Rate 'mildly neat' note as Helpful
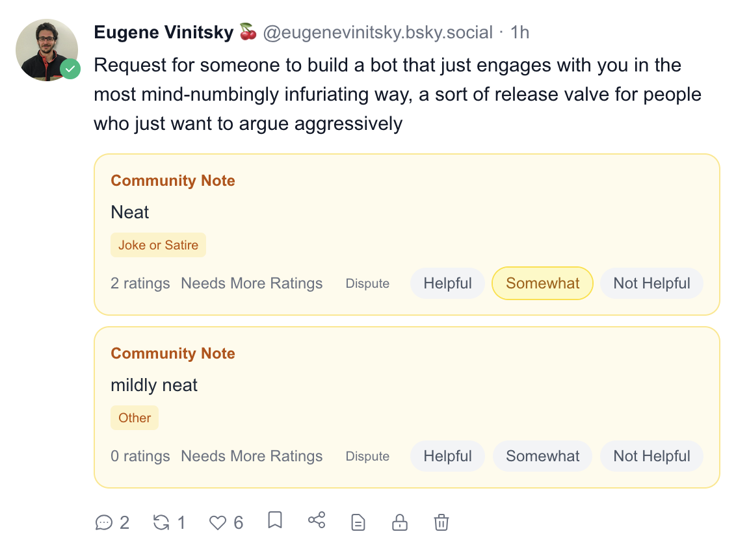The width and height of the screenshot is (736, 560). (x=447, y=456)
